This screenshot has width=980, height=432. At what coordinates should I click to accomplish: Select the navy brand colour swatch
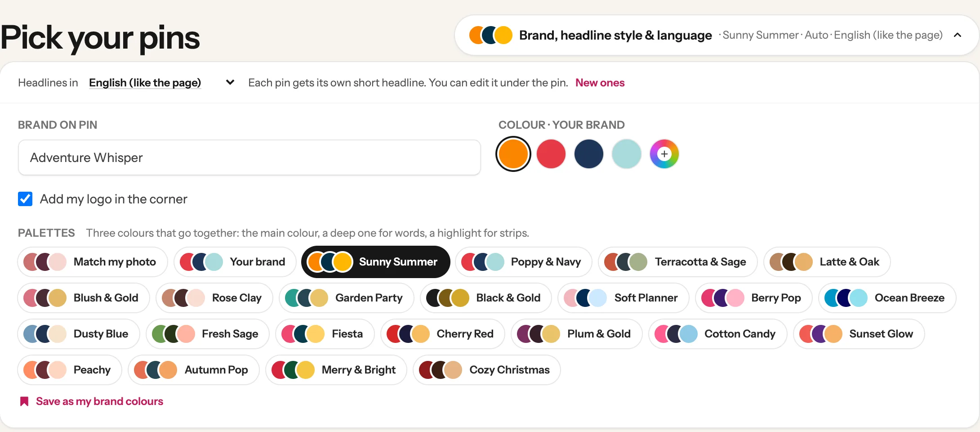[x=589, y=154]
